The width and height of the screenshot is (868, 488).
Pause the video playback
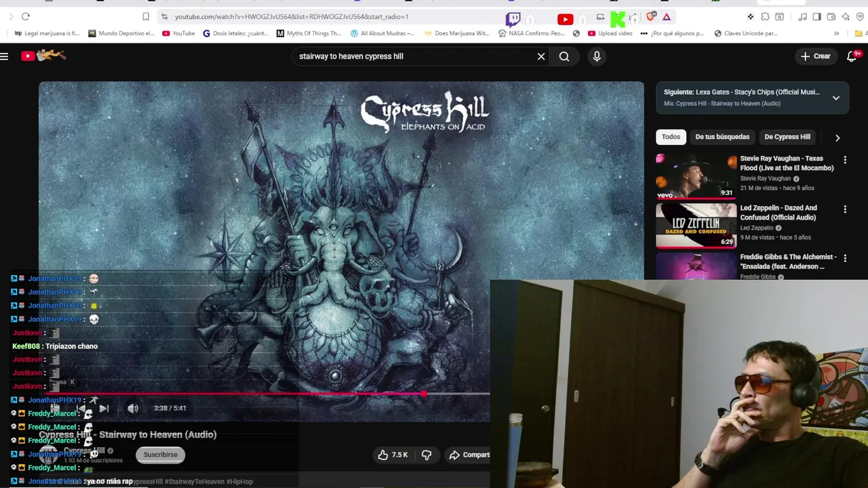click(56, 408)
